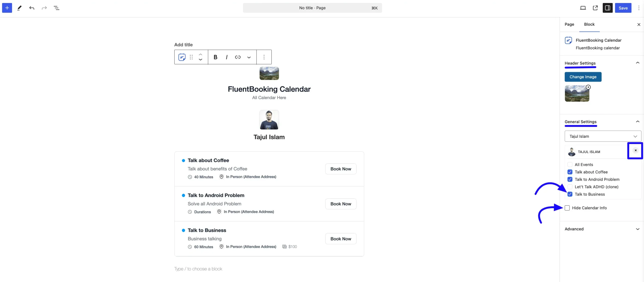644x282 pixels.
Task: Toggle italic formatting
Action: click(x=227, y=57)
